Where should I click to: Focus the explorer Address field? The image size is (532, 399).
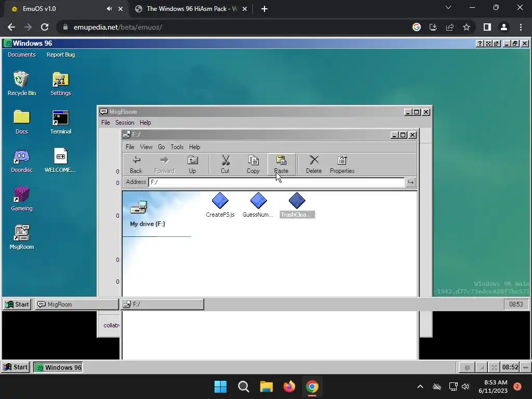coord(276,182)
